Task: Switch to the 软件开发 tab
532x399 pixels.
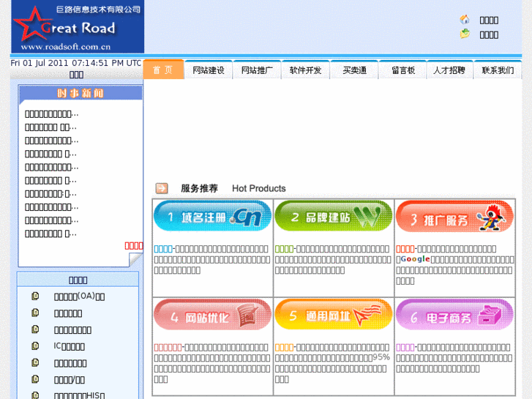Action: point(305,70)
